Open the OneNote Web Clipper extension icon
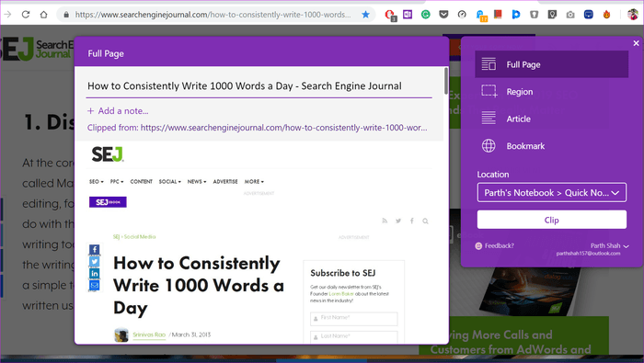Screen dimensions: 644x363 pyautogui.click(x=408, y=15)
